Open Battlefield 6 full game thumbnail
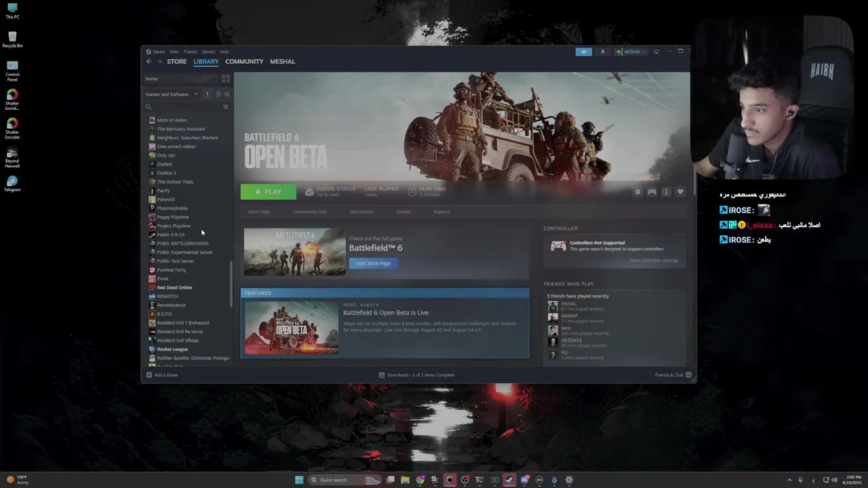 (295, 252)
